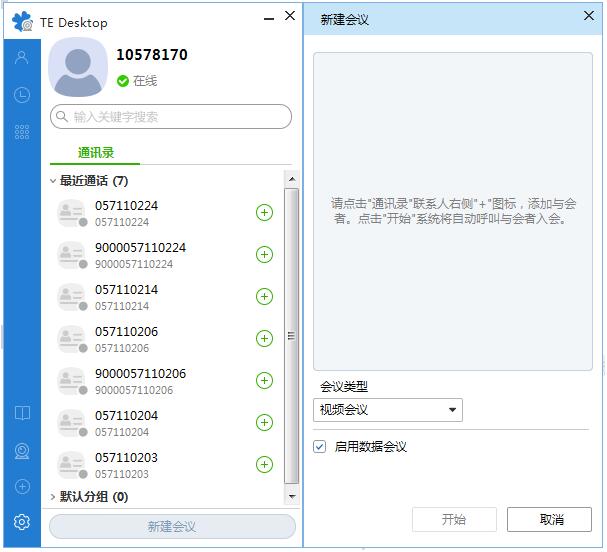The height and width of the screenshot is (552, 607).
Task: Switch to the 通讯录 tab
Action: pyautogui.click(x=96, y=153)
